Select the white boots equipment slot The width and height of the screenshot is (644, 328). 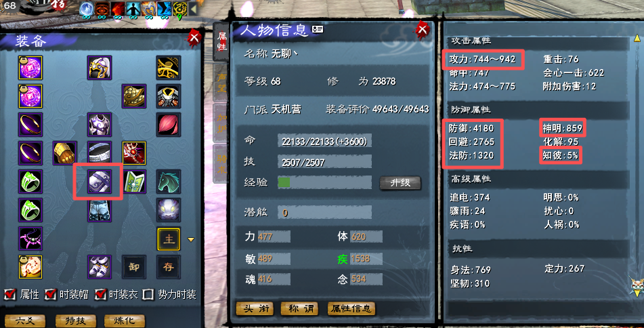100,266
